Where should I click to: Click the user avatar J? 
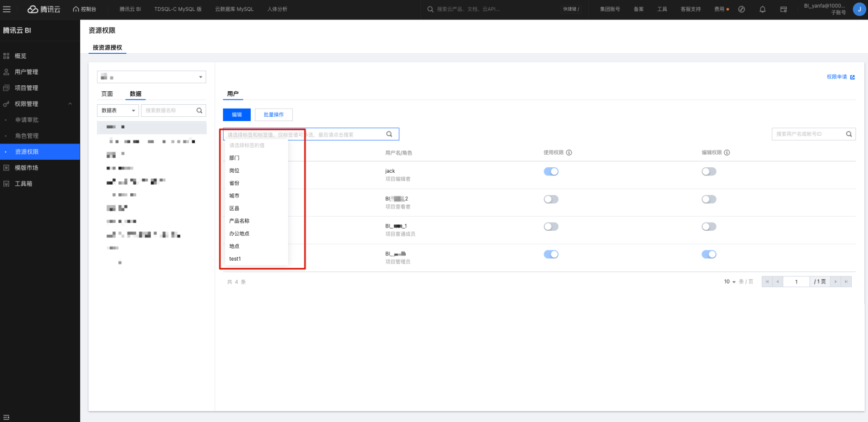(859, 9)
